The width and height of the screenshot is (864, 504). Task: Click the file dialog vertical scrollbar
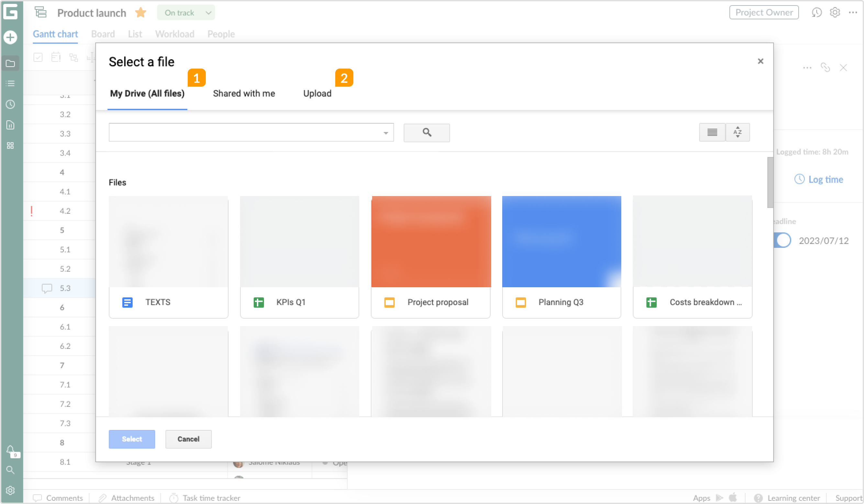tap(770, 182)
